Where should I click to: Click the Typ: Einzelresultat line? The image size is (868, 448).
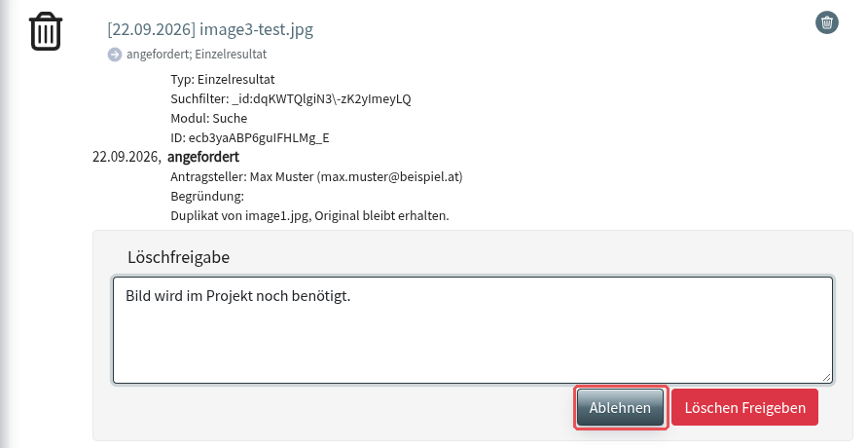(x=223, y=79)
